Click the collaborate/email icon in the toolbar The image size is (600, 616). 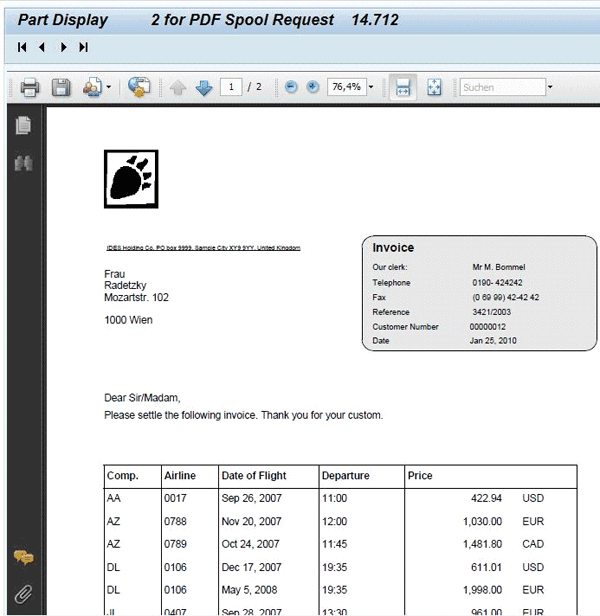point(139,88)
